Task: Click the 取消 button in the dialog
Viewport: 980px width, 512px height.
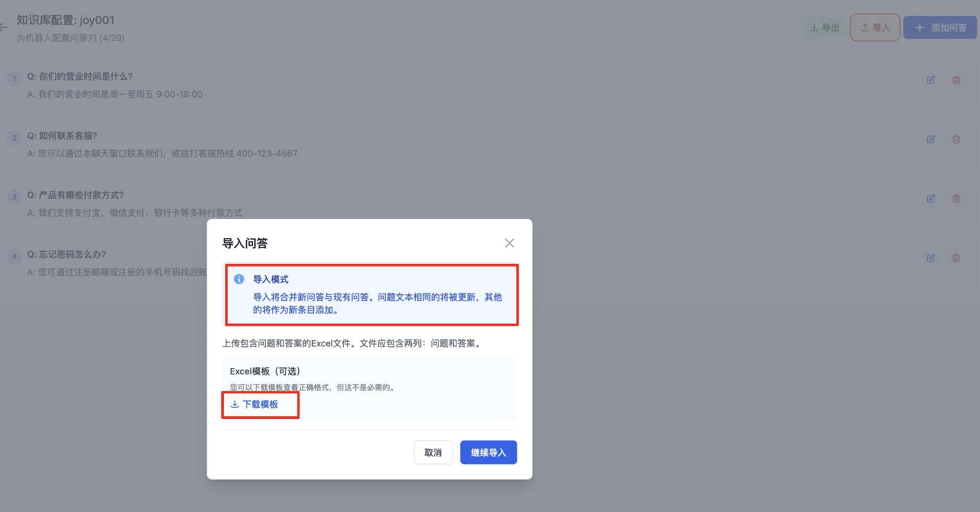Action: click(432, 452)
